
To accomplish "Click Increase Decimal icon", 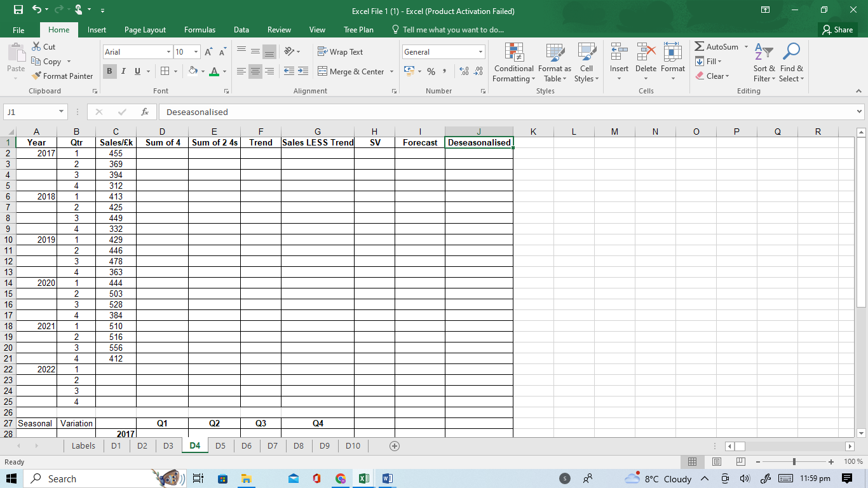I will point(463,72).
